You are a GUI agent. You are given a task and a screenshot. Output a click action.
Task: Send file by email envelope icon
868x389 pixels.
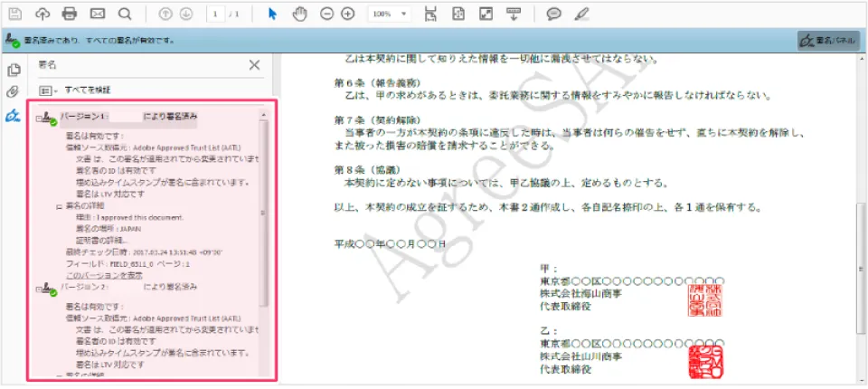click(98, 14)
